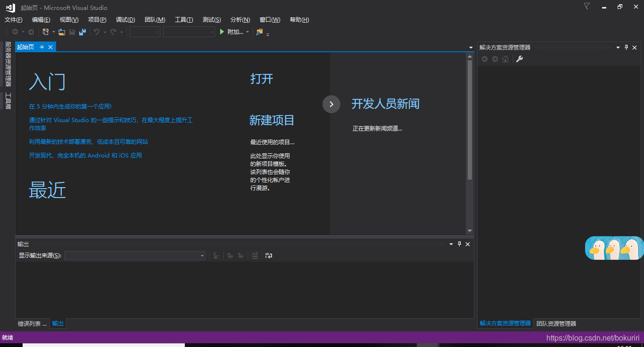The image size is (644, 347).
Task: Click the 附加... attach button
Action: tap(235, 32)
